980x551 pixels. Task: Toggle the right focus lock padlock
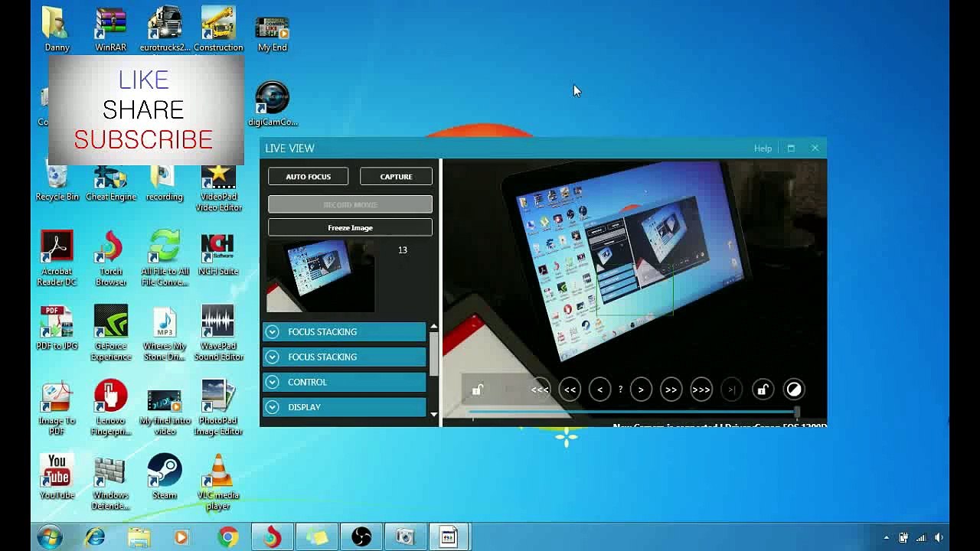[x=763, y=390]
